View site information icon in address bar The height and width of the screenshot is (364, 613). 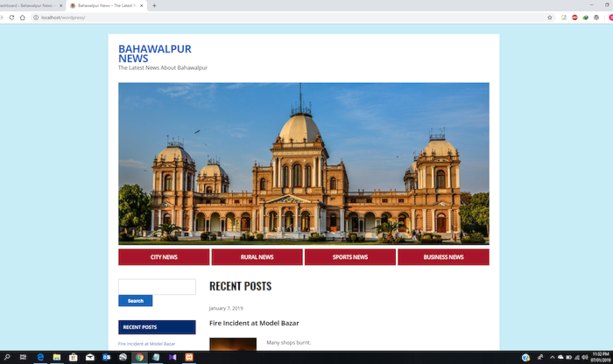pos(36,17)
